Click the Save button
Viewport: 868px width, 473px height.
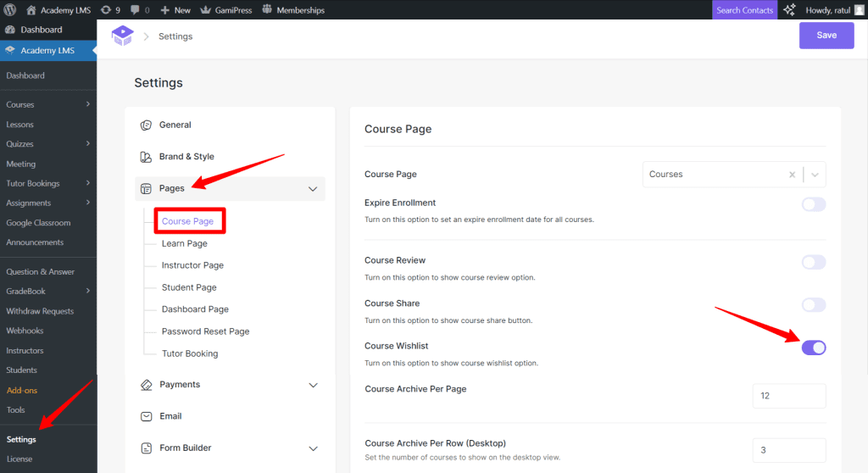pyautogui.click(x=826, y=36)
